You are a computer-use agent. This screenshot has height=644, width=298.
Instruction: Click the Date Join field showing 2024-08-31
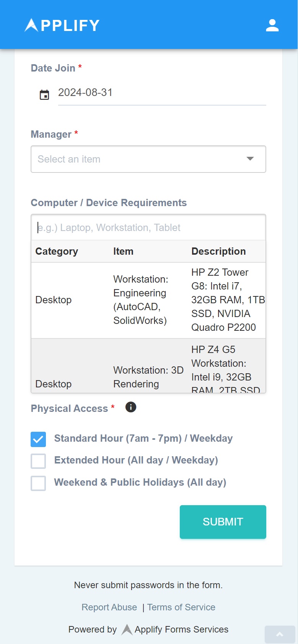(161, 93)
